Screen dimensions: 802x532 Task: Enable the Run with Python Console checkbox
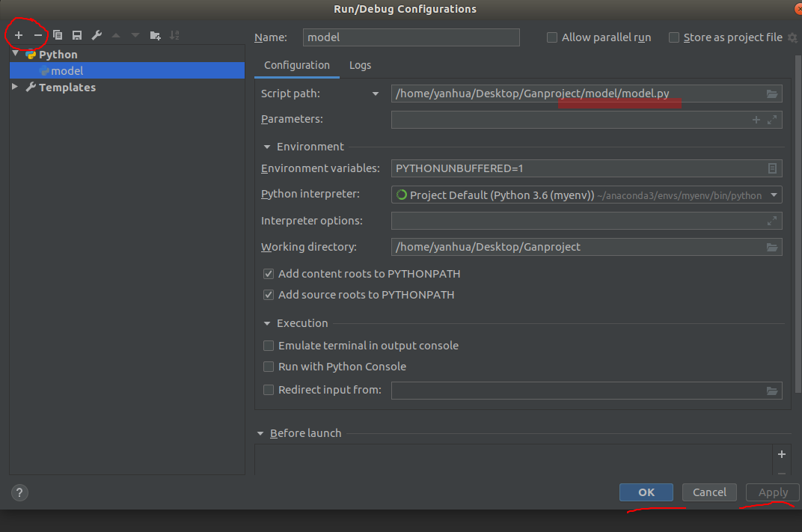point(269,367)
